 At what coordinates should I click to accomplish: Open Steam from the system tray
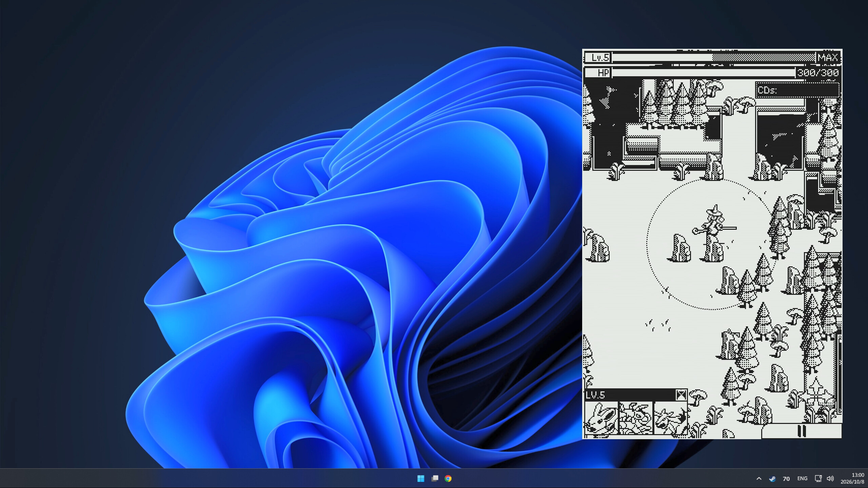click(772, 479)
